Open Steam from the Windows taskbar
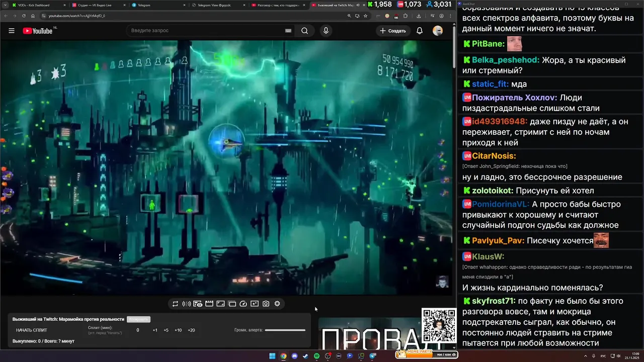Image resolution: width=644 pixels, height=362 pixels. (305, 356)
